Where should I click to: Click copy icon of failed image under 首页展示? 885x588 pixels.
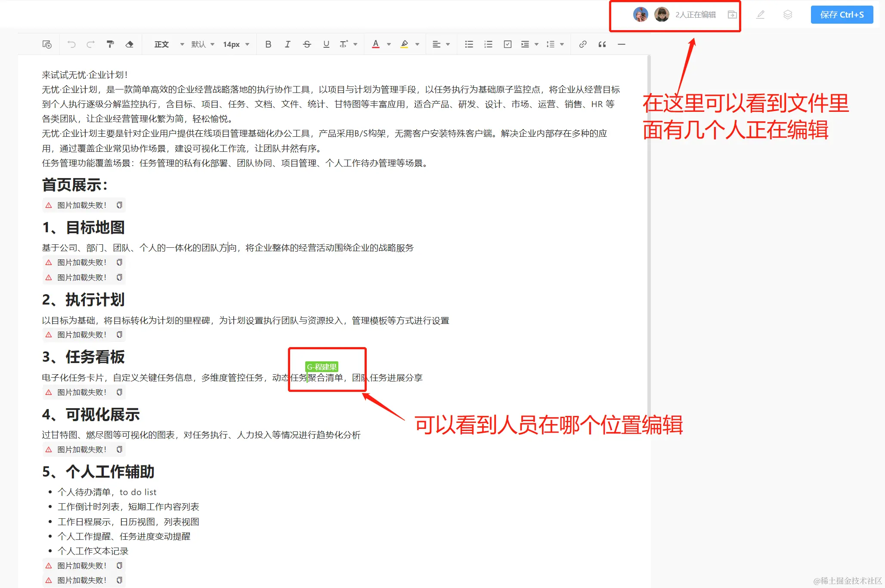coord(120,205)
